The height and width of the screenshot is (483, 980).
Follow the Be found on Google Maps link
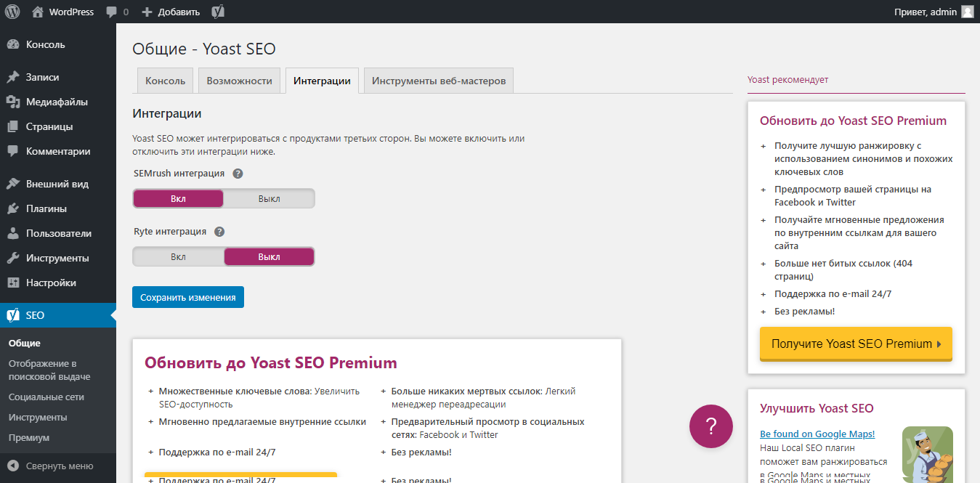point(817,434)
